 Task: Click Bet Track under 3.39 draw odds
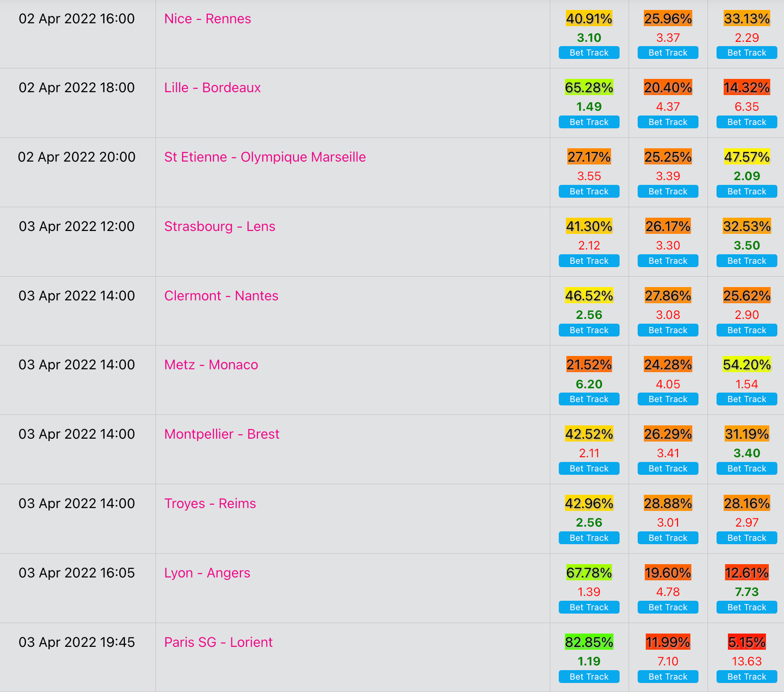668,192
